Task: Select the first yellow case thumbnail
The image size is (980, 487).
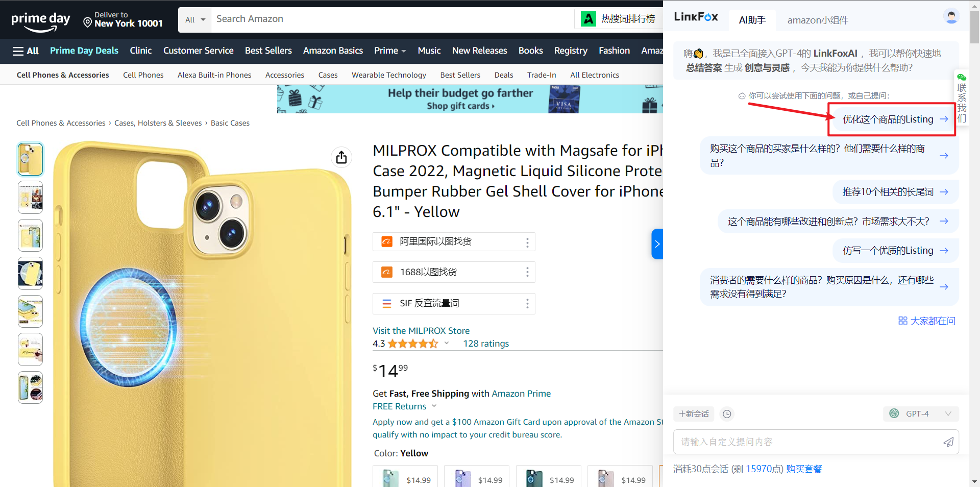Action: click(x=31, y=159)
